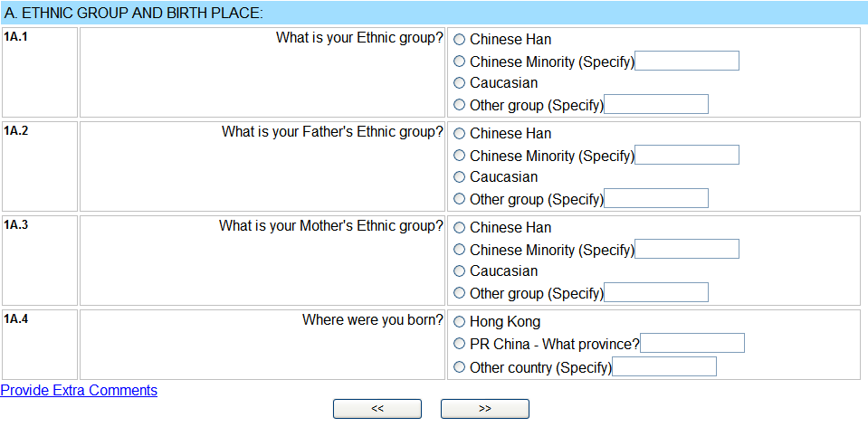Screen dimensions: 868x427
Task: Choose Caucasian for Father's ethnic group
Action: point(460,177)
